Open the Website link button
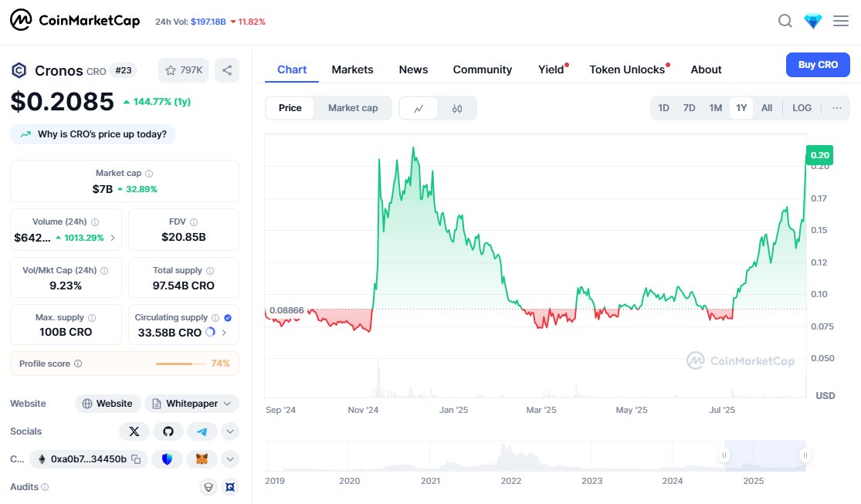Screen dimensions: 861x504 [107, 404]
